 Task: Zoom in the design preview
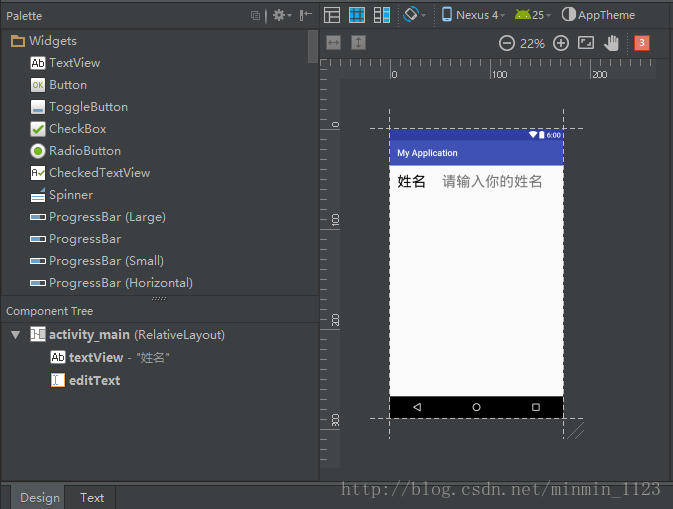pos(561,43)
